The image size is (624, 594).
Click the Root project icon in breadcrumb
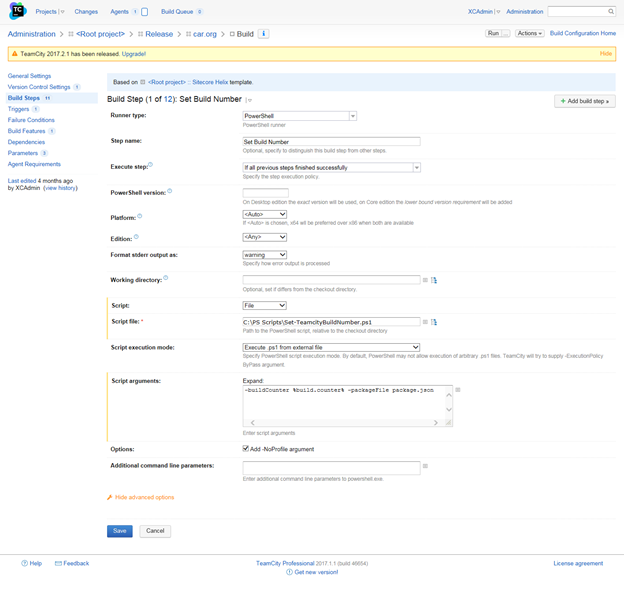pyautogui.click(x=71, y=34)
